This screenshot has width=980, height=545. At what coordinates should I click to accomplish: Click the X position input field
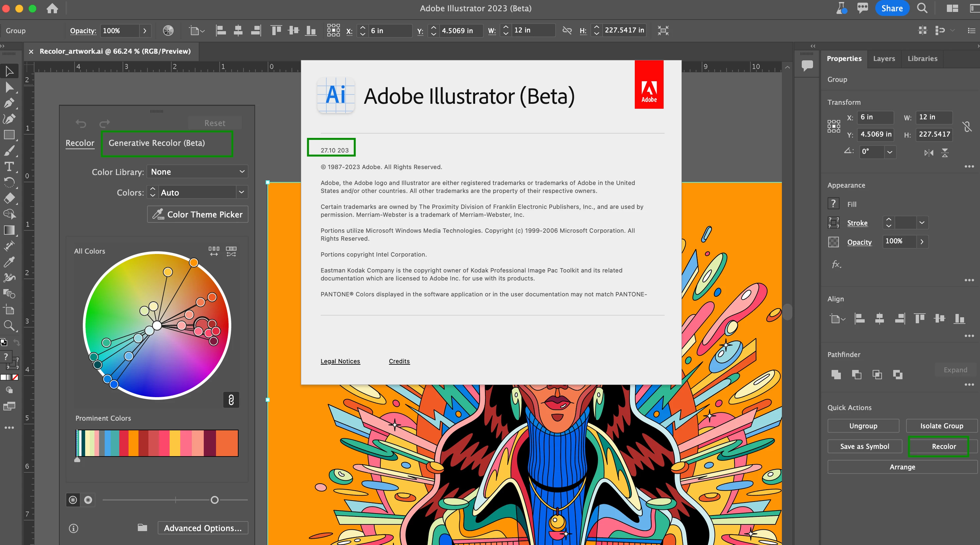[x=390, y=30]
